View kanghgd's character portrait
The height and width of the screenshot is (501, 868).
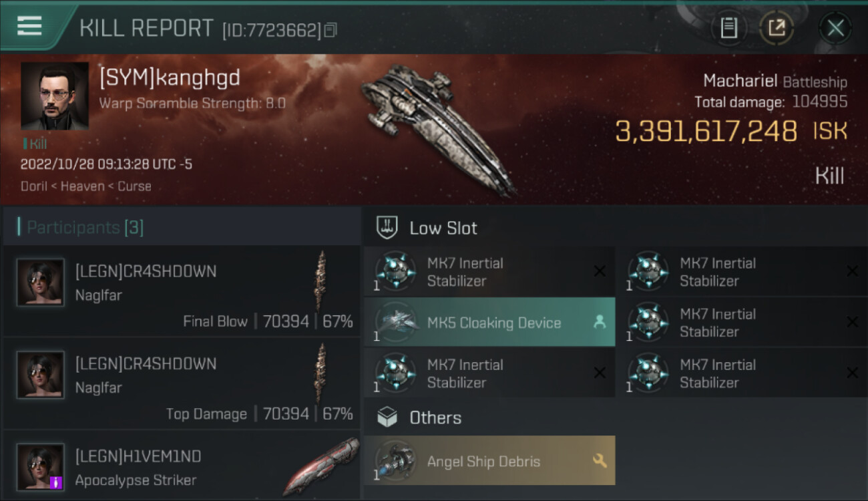point(55,96)
